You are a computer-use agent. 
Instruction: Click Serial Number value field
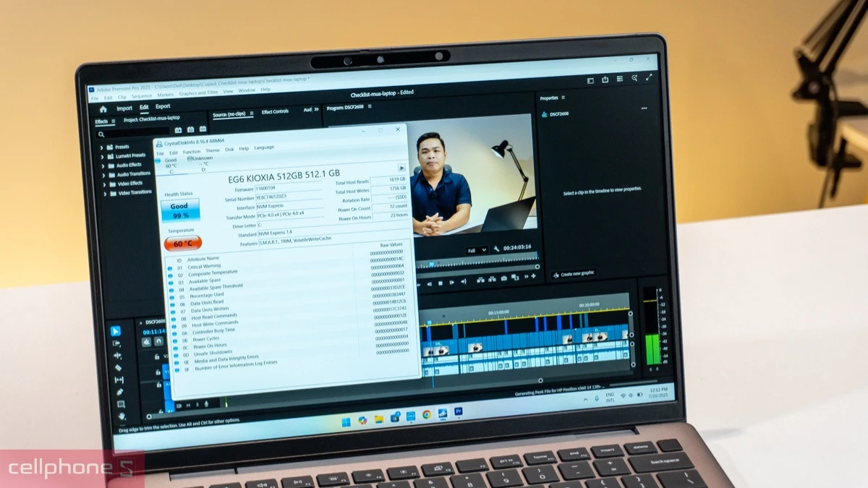289,197
